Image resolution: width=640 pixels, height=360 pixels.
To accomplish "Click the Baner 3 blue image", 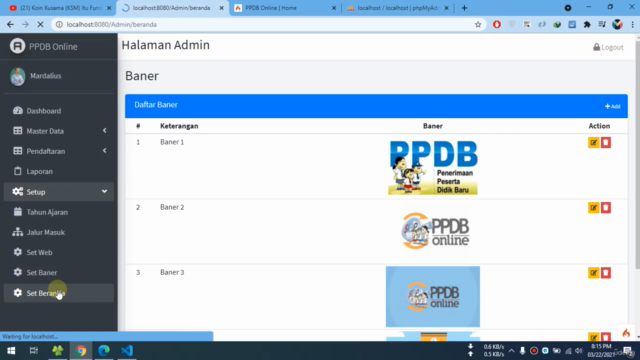I will [x=433, y=297].
